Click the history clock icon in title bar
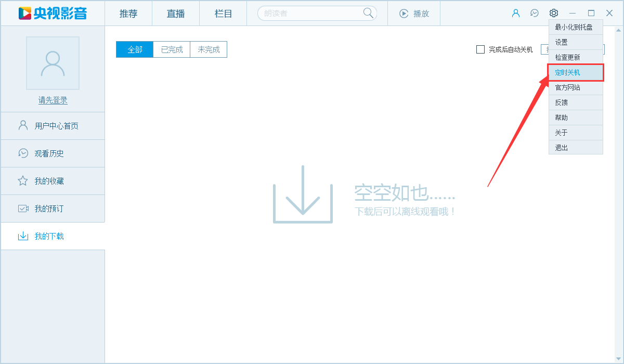 coord(534,13)
